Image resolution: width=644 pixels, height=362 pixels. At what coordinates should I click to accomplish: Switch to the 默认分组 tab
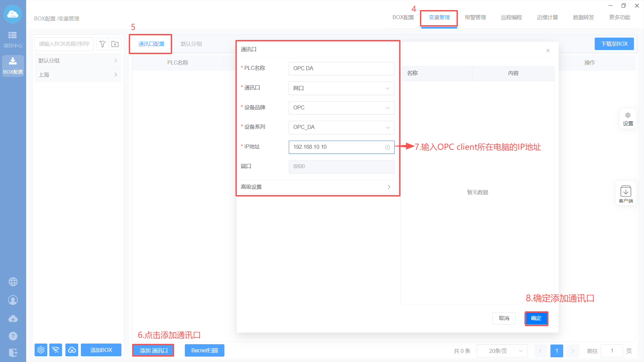click(191, 44)
